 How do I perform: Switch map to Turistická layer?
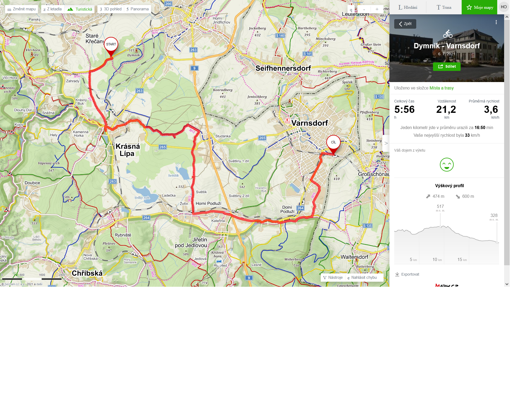pos(80,9)
